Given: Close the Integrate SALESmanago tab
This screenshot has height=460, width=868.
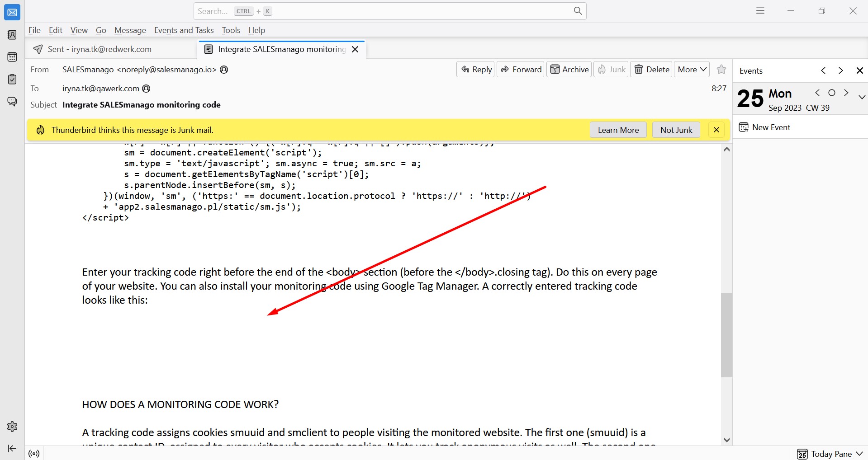Looking at the screenshot, I should [355, 49].
